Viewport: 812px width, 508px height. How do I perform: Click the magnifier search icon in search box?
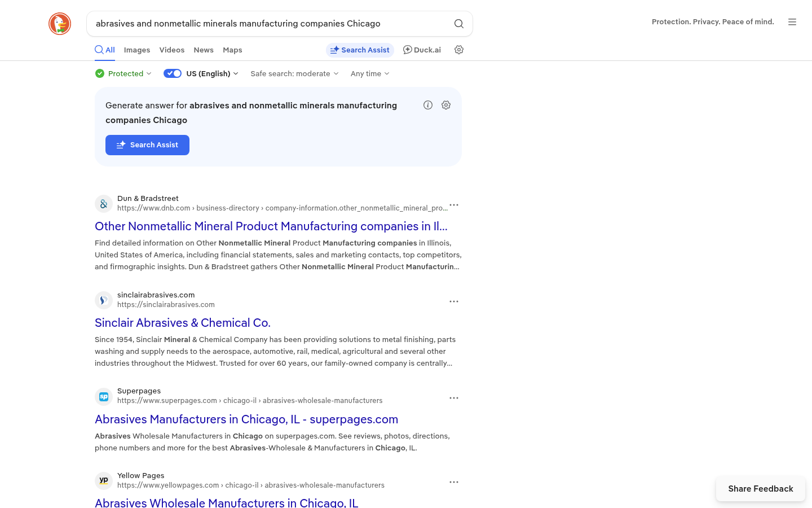point(459,24)
